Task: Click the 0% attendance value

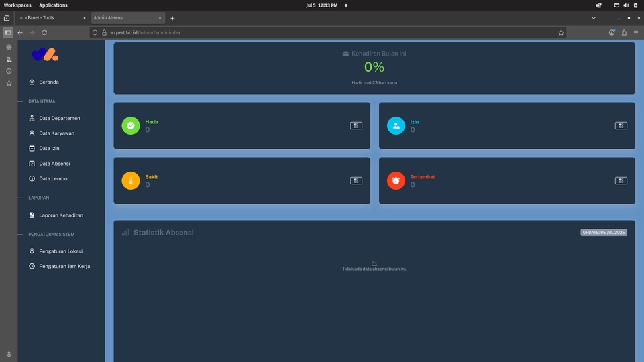Action: (x=374, y=67)
